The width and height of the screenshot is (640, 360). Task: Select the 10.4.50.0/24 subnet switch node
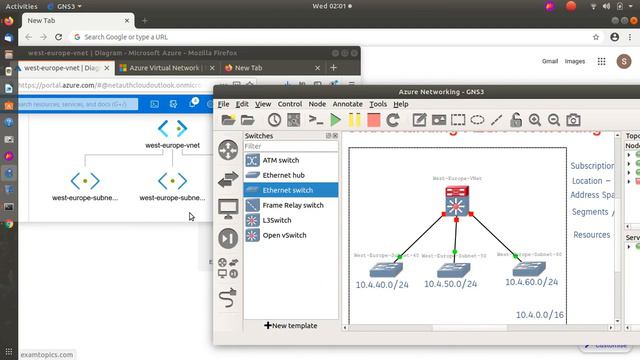[x=453, y=270]
